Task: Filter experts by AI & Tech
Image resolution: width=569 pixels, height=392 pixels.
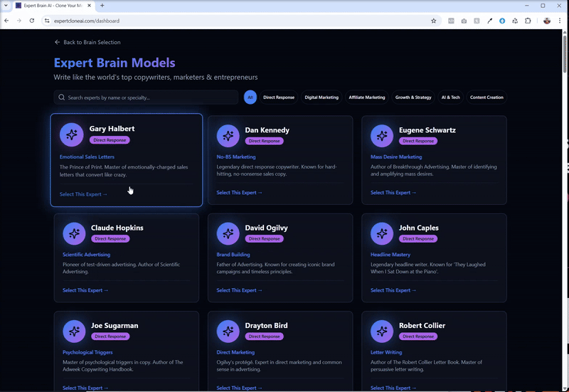Action: click(x=450, y=97)
